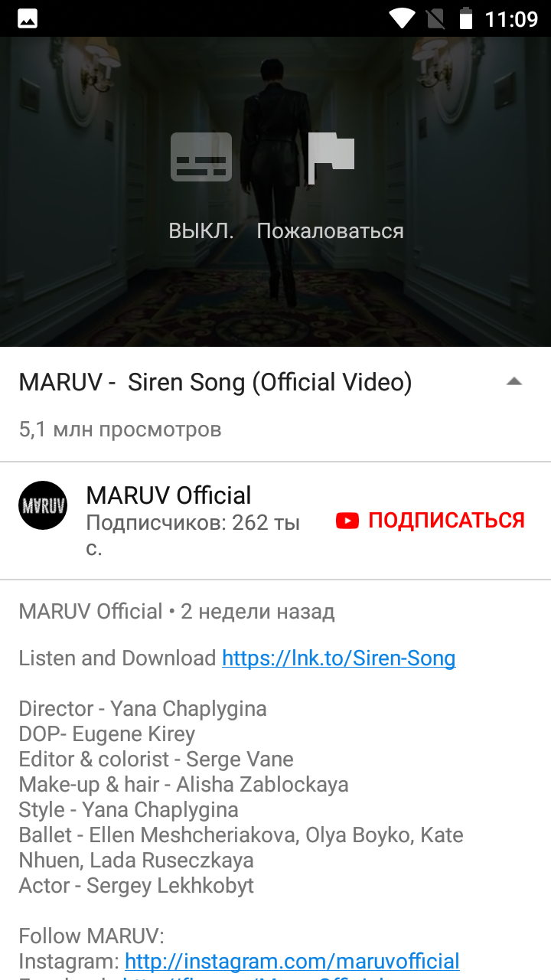Open the MARUV Official channel name

coord(168,495)
